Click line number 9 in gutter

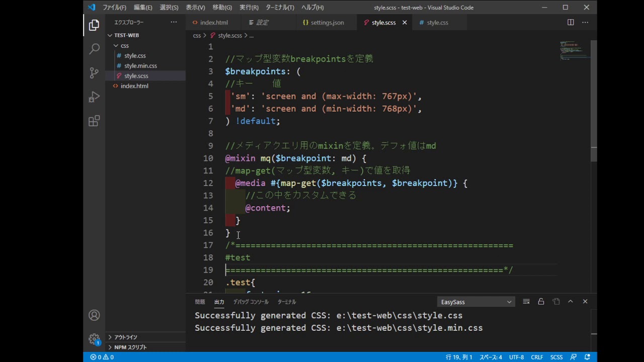point(210,146)
